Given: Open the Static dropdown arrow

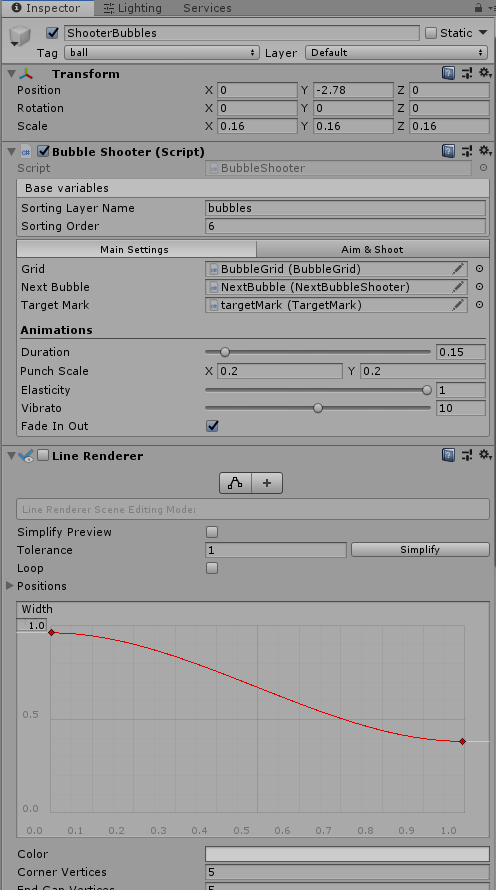Looking at the screenshot, I should (x=483, y=32).
